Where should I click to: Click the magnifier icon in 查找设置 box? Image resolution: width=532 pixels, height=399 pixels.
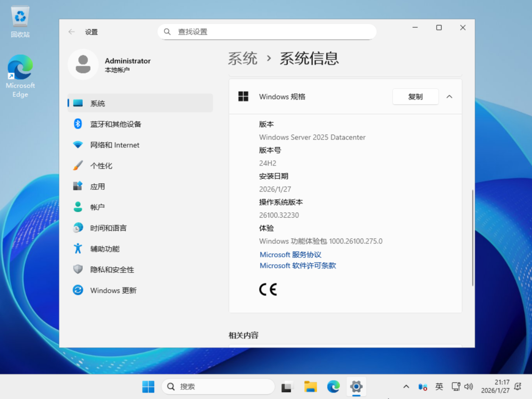pos(167,32)
